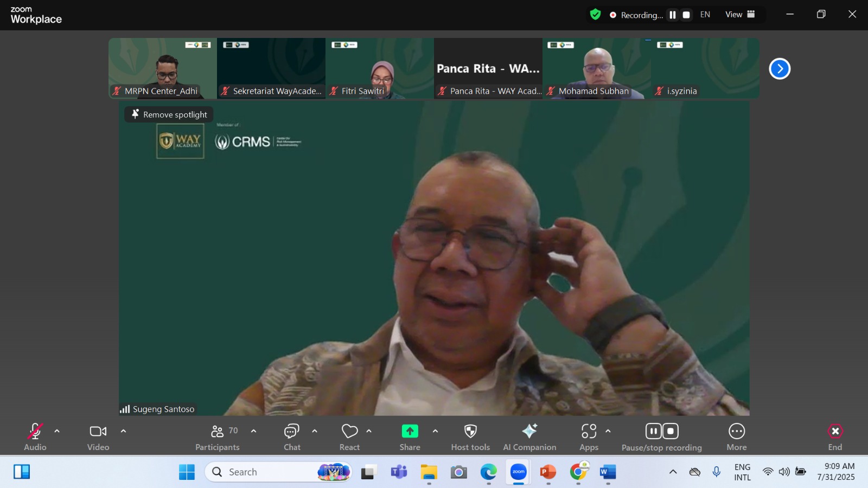Click the End meeting button
Image resolution: width=868 pixels, height=488 pixels.
[x=835, y=437]
